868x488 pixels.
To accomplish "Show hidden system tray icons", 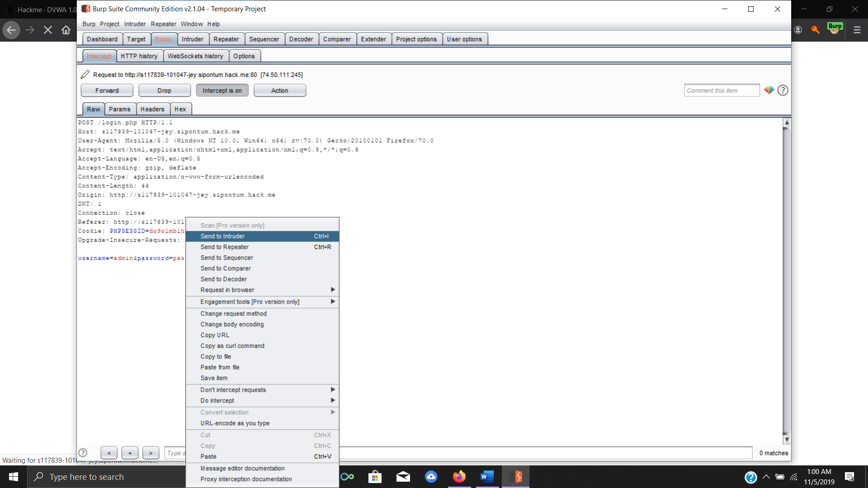I will coord(766,477).
